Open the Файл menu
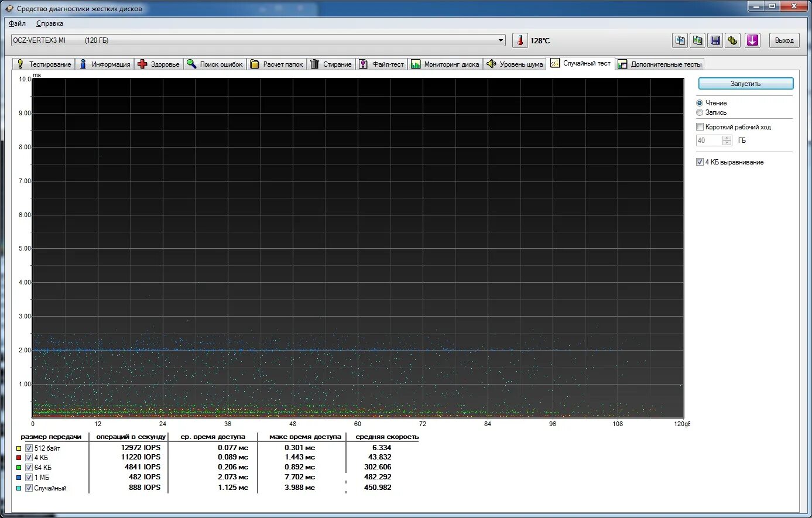The width and height of the screenshot is (812, 518). 18,23
